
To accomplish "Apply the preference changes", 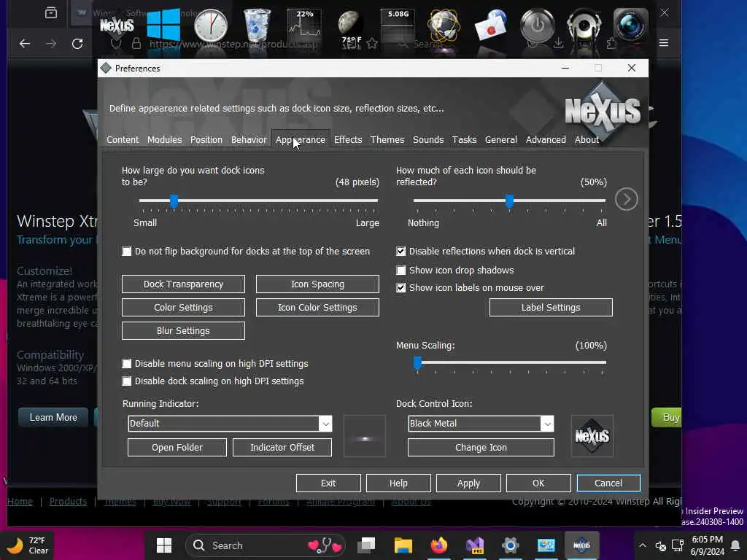I will [x=468, y=483].
